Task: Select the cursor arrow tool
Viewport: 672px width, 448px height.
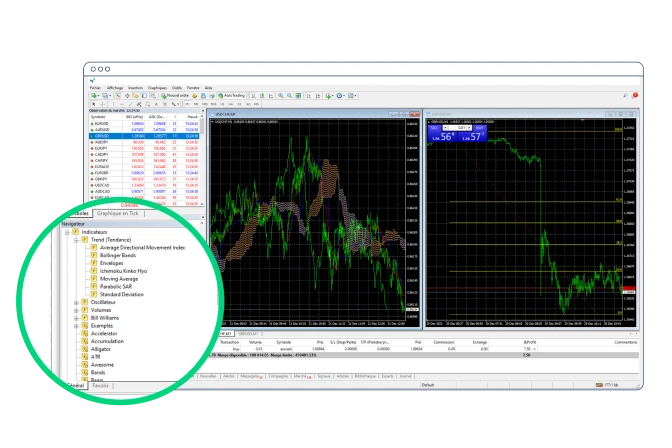Action: tap(93, 104)
